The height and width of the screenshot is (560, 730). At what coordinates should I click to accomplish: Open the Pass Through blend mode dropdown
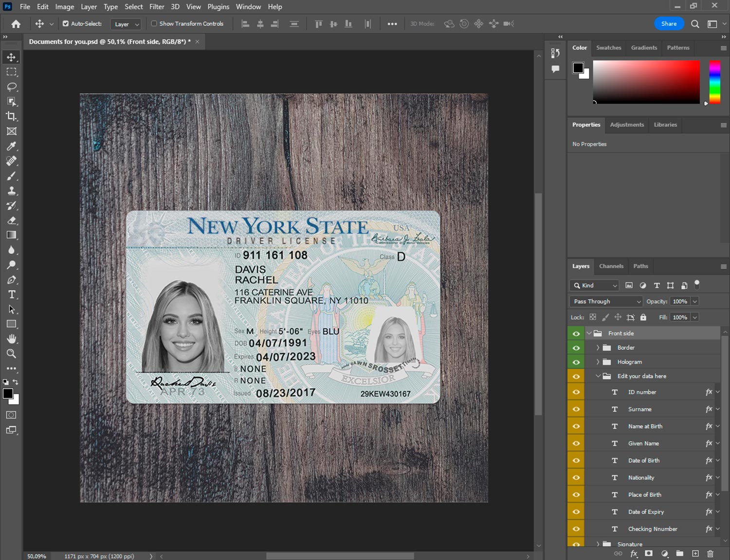tap(606, 302)
